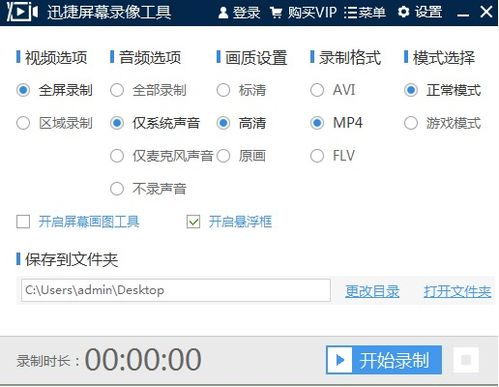This screenshot has height=387, width=499.
Task: Set quality to 原画
Action: click(223, 156)
